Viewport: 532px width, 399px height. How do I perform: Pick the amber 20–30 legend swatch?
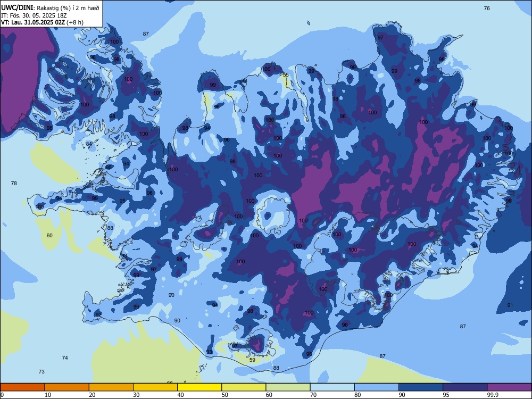[111, 387]
